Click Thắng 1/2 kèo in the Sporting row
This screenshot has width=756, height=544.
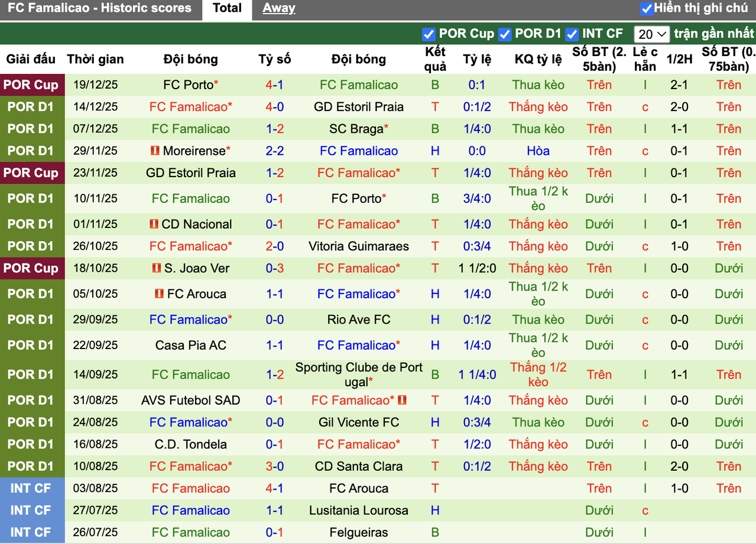coord(538,374)
